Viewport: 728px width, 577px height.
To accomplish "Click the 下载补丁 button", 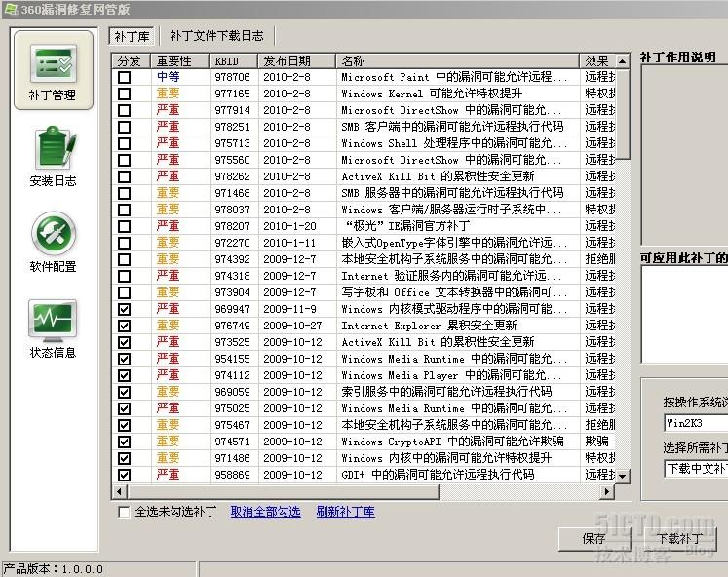I will pos(679,539).
